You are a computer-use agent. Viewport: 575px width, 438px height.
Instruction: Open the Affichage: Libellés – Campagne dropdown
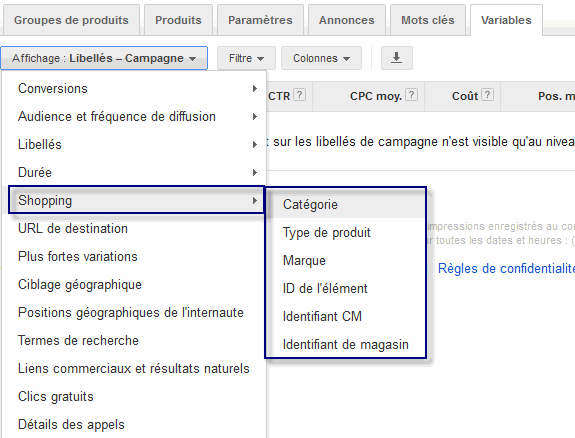pos(104,58)
